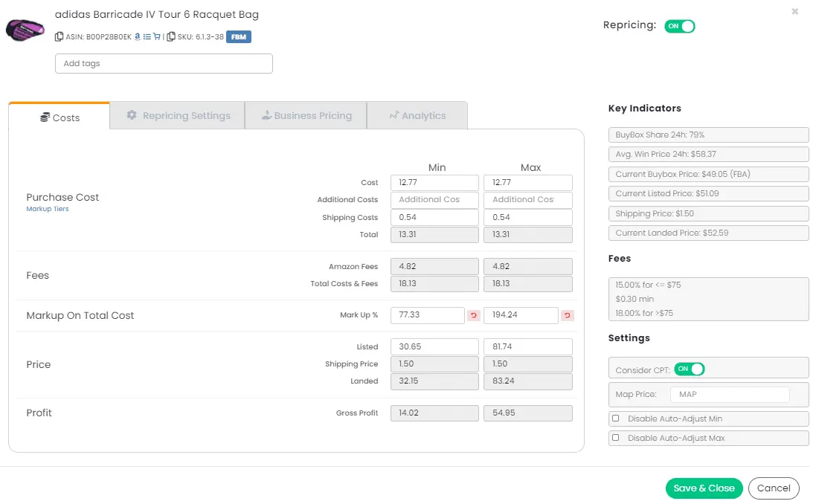Click the Min purchase cost Total value 13.31
This screenshot has width=816, height=504.
[x=434, y=235]
